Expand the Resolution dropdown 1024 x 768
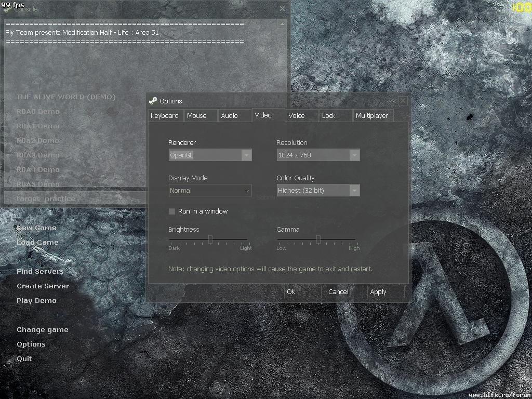 (318, 155)
